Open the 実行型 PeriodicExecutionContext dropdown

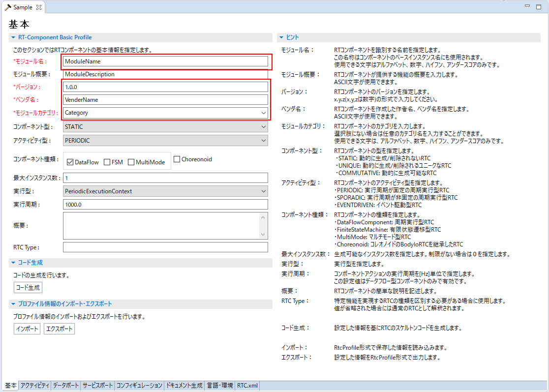click(x=263, y=191)
